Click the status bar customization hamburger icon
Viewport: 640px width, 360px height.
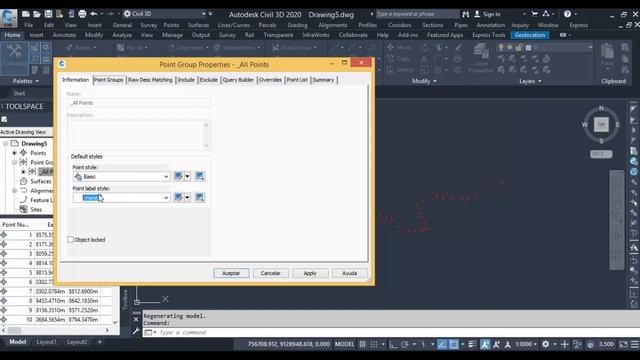tap(635, 344)
